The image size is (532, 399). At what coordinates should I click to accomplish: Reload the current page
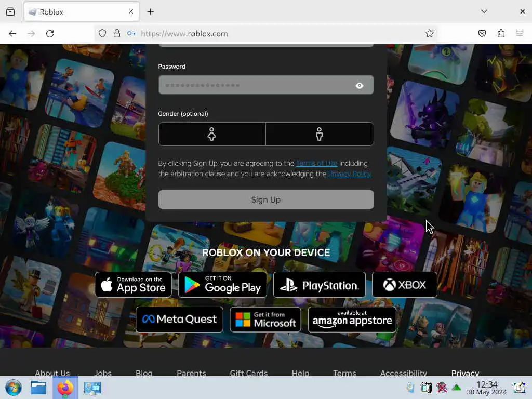[x=50, y=34]
